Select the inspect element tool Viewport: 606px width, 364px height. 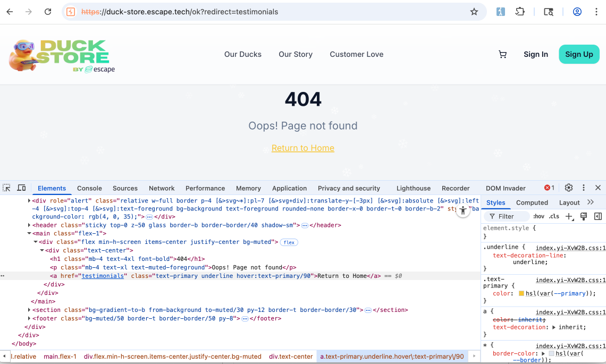pyautogui.click(x=6, y=188)
